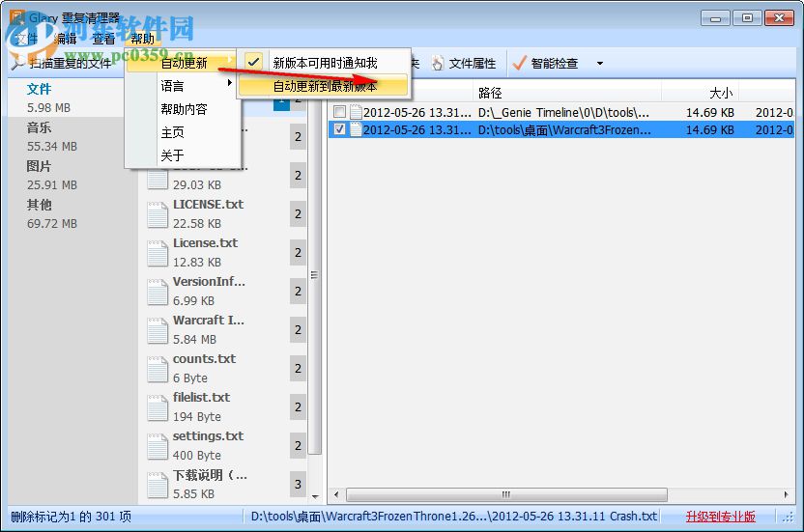Maximize the Glary window
Screen dimensions: 804x532
747,18
